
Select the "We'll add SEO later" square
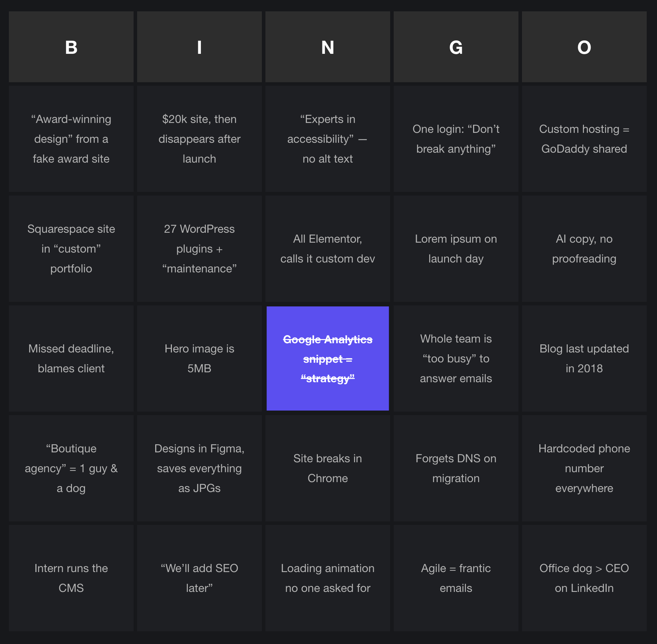point(199,578)
